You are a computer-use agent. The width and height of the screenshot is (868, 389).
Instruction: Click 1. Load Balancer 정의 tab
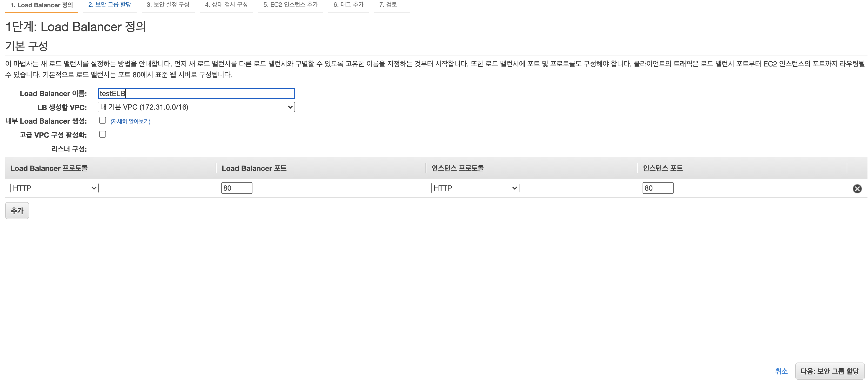[x=42, y=5]
